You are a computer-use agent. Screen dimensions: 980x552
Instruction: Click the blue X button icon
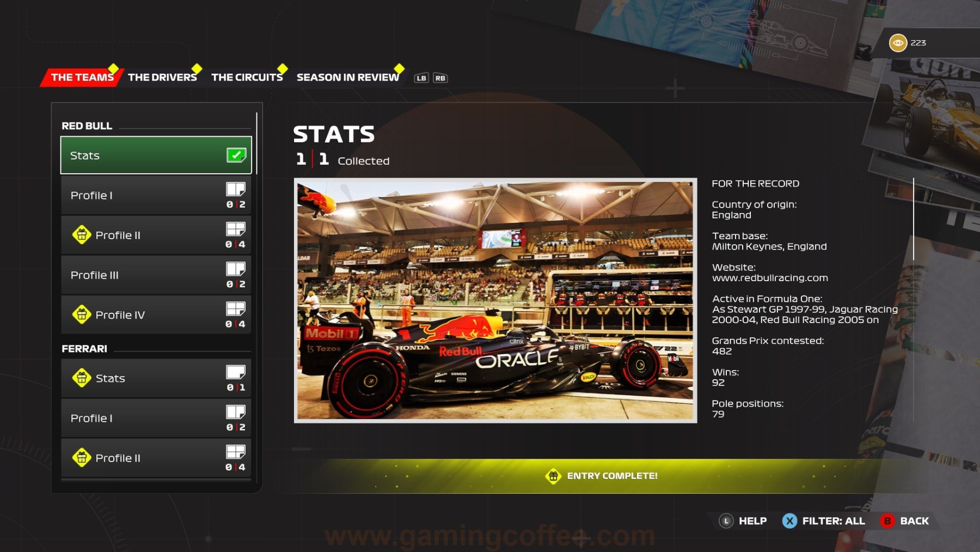(789, 521)
